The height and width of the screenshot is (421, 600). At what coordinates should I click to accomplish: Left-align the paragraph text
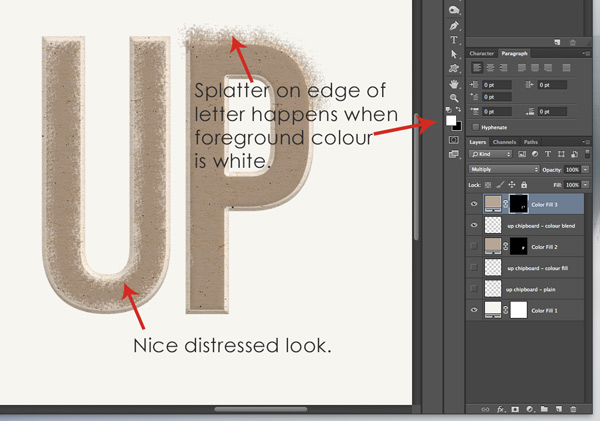coord(476,67)
